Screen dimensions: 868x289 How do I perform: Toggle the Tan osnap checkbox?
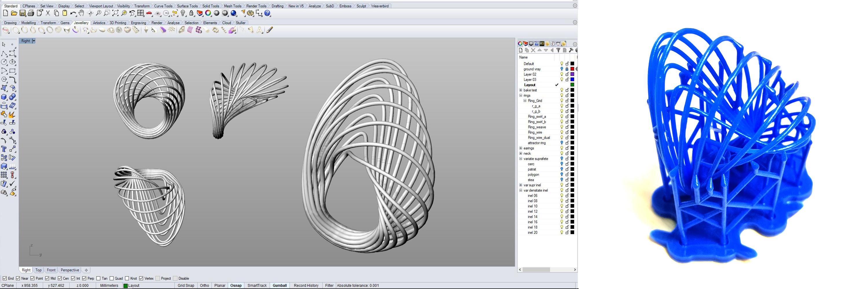tap(98, 278)
